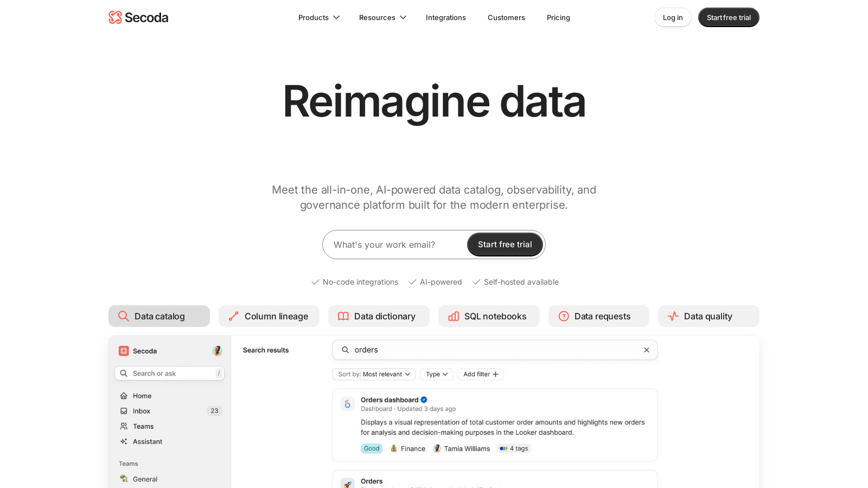This screenshot has width=868, height=488.
Task: Click the orders search field
Action: point(495,350)
